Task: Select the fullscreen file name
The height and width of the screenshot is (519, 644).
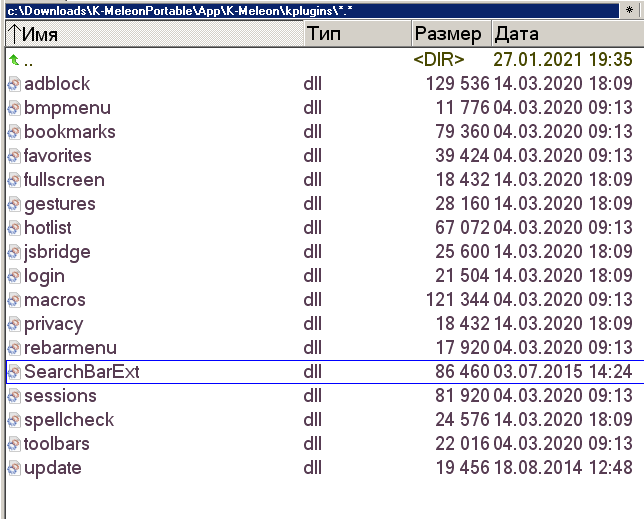Action: tap(64, 180)
